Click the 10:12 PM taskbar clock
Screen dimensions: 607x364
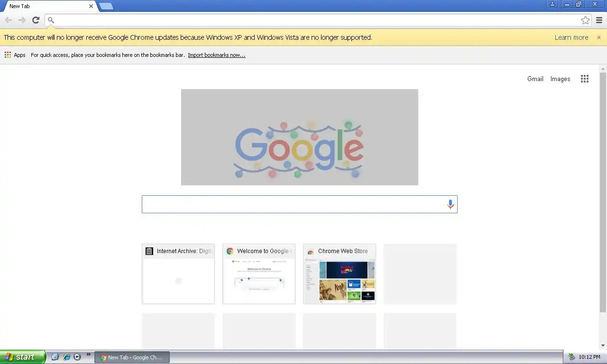pyautogui.click(x=589, y=357)
